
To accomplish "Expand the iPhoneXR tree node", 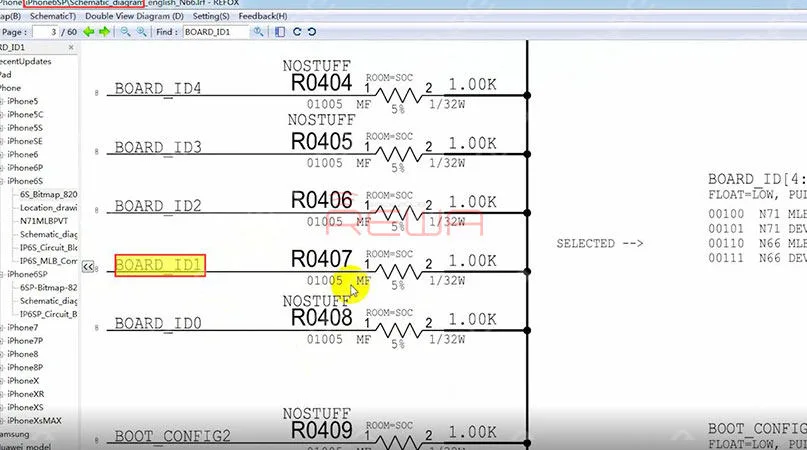I will [x=2, y=394].
